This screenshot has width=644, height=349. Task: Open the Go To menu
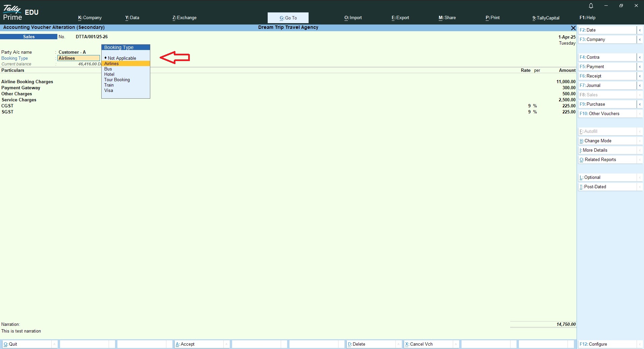click(x=288, y=18)
